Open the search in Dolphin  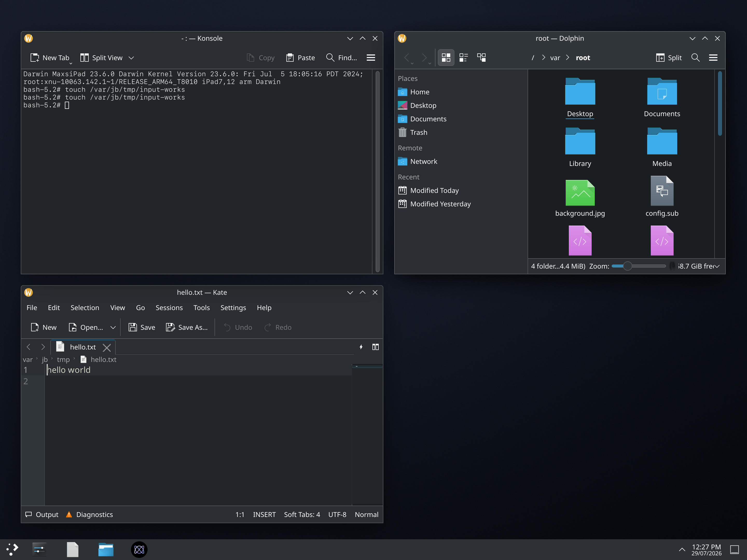[x=695, y=58]
